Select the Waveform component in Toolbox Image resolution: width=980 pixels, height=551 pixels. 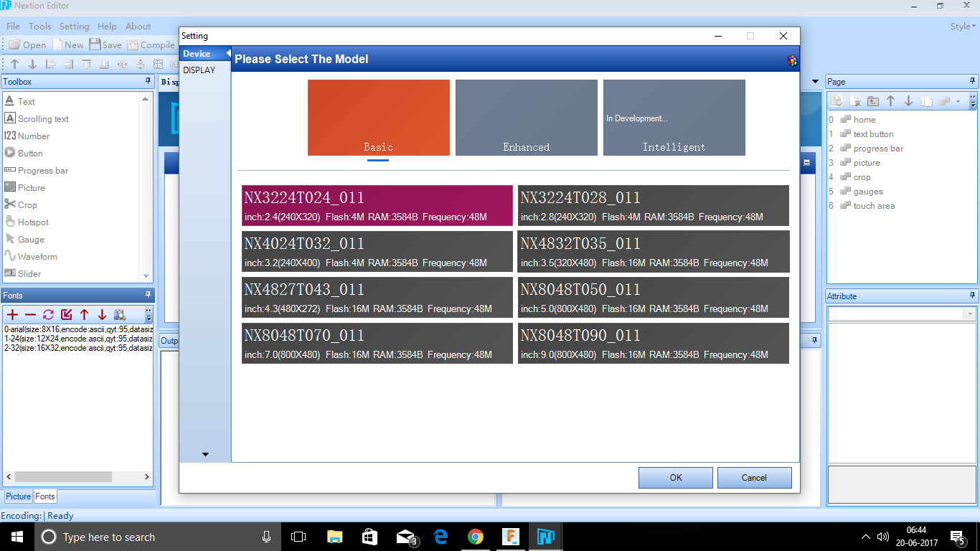pos(37,257)
